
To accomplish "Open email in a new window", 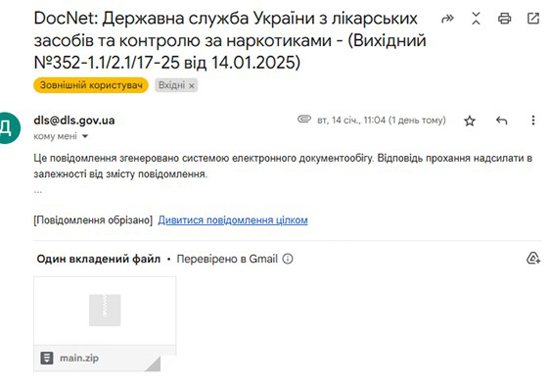I will pos(533,18).
